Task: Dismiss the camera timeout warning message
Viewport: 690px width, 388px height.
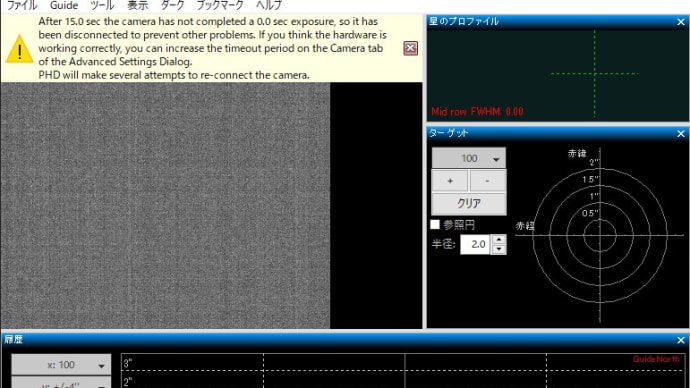Action: [410, 48]
